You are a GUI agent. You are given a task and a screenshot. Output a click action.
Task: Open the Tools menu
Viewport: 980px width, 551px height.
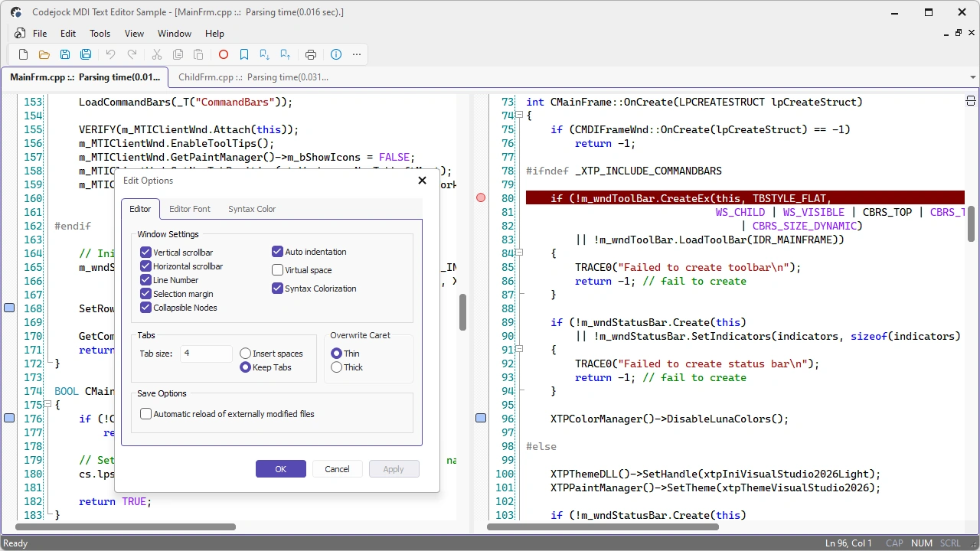coord(100,34)
